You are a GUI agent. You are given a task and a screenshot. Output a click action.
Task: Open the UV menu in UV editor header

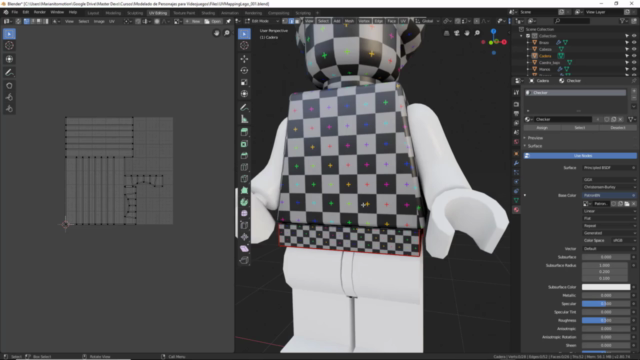point(111,21)
